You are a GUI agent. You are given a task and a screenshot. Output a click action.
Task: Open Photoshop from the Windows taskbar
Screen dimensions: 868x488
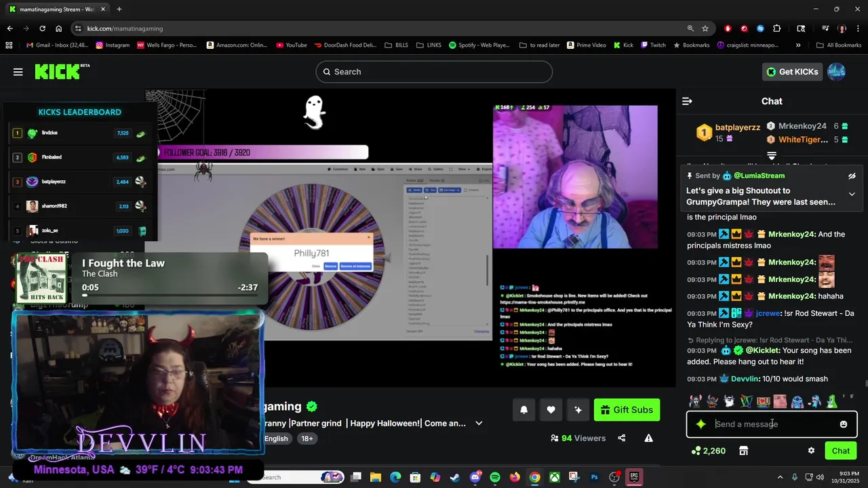pos(595,477)
